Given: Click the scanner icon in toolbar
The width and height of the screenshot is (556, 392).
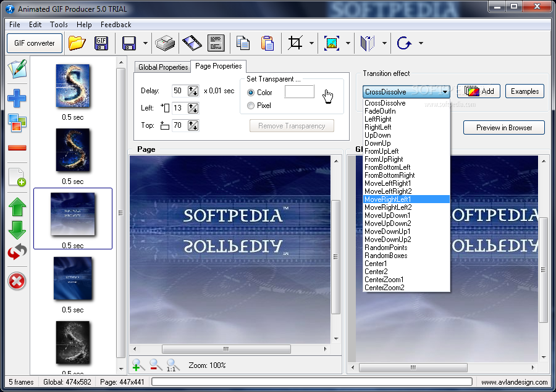Looking at the screenshot, I should (165, 43).
